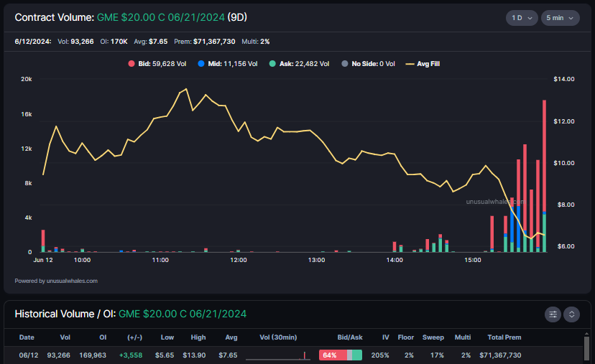This screenshot has width=595, height=364.
Task: Select the 06/12 date cell
Action: click(29, 355)
